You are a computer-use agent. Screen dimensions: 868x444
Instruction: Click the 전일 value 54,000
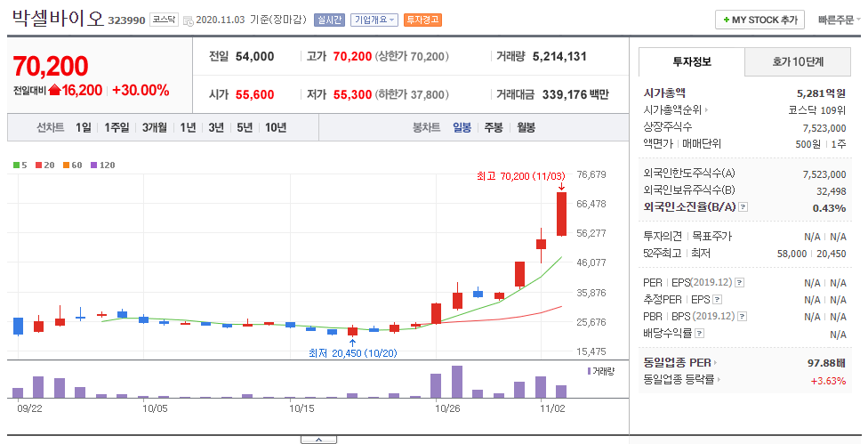(254, 56)
